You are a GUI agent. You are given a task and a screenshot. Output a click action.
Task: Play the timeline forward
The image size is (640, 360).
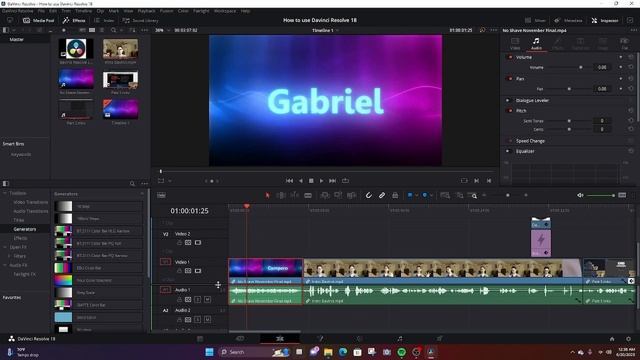pyautogui.click(x=322, y=180)
